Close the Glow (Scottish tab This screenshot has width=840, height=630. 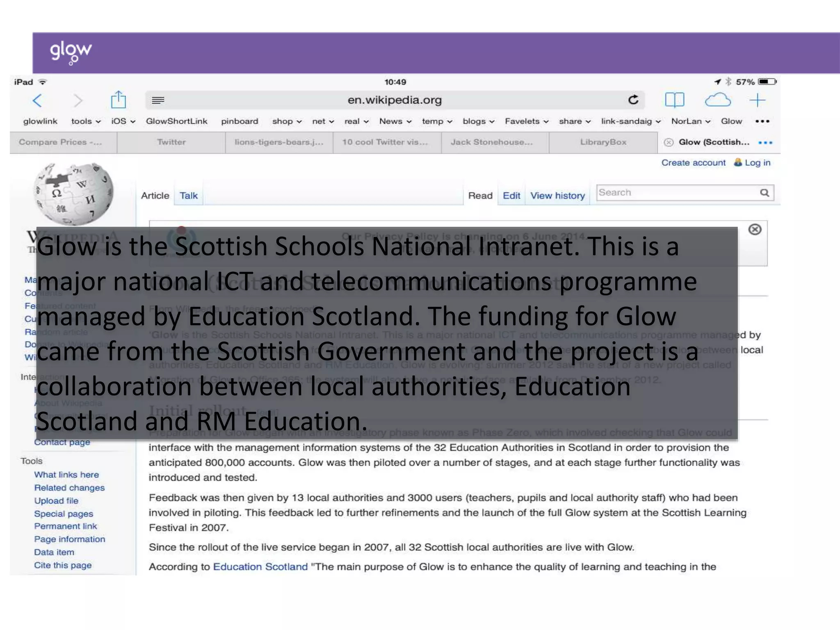click(x=669, y=142)
